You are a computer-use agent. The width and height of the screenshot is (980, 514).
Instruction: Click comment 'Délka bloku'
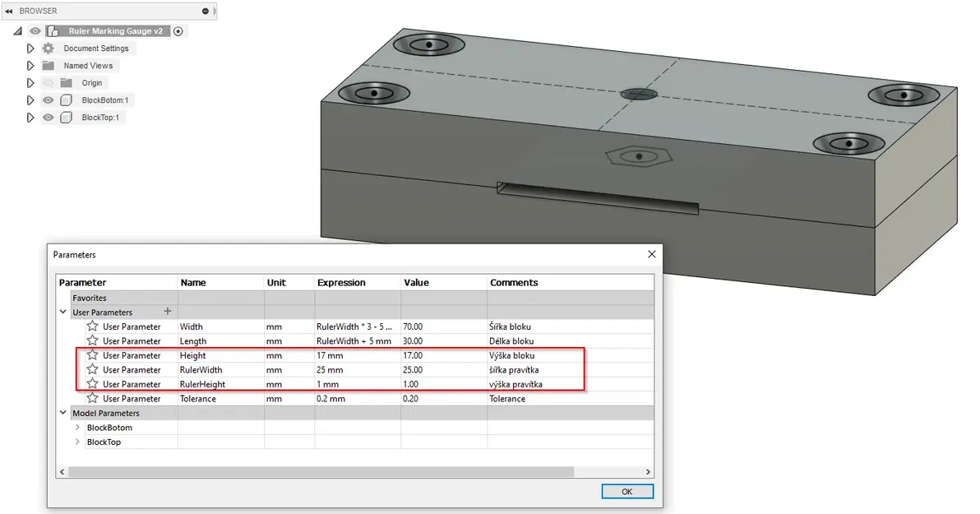tap(511, 340)
